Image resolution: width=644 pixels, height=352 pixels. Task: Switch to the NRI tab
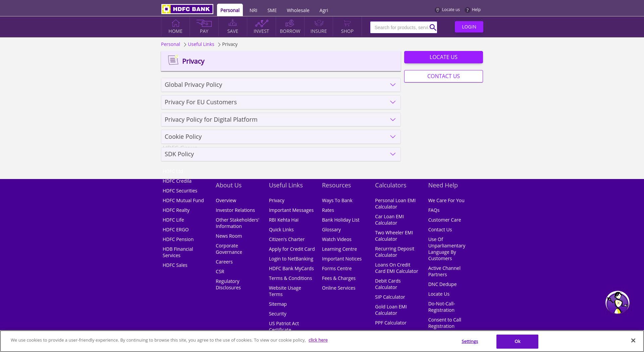(x=253, y=10)
